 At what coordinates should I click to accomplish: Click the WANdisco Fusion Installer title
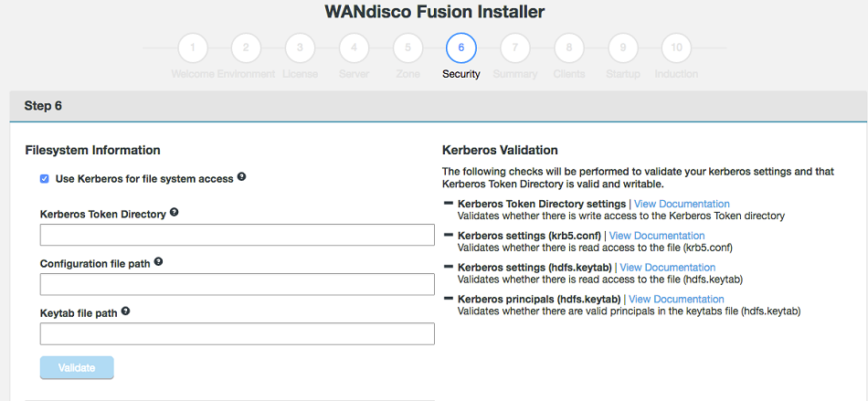435,12
